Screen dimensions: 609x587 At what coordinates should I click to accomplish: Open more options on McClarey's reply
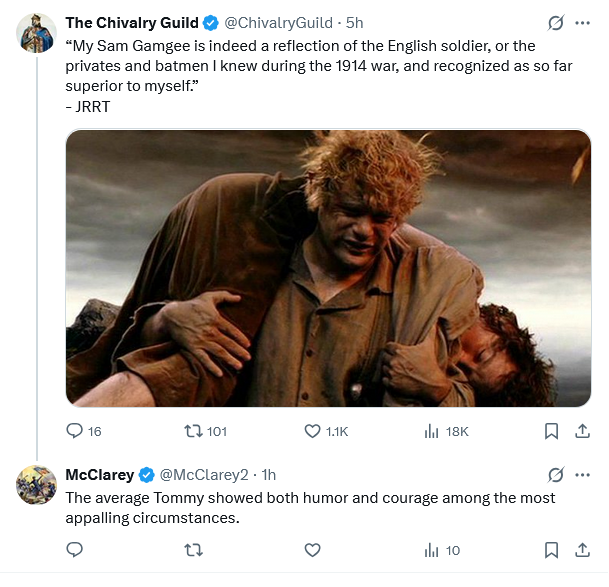(x=582, y=473)
